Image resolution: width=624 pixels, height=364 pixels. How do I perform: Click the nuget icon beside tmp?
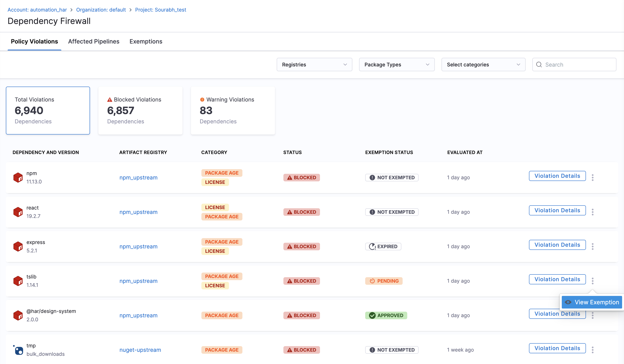coord(18,350)
